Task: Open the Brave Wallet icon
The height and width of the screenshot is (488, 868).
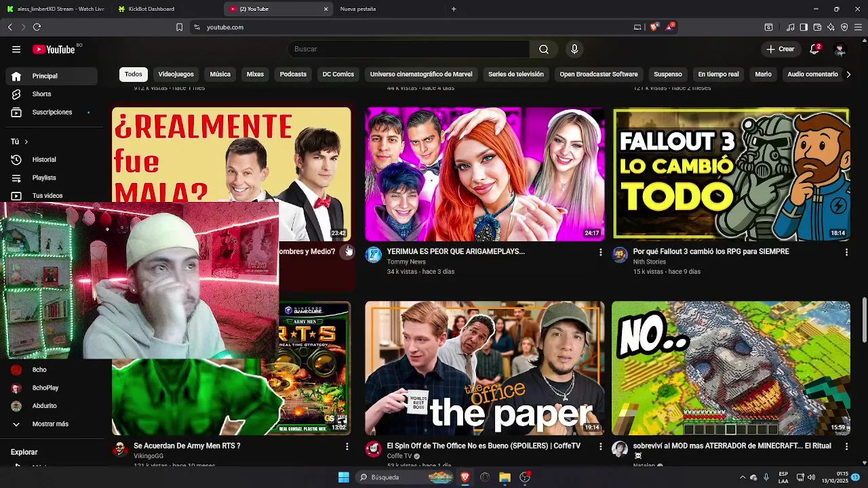Action: click(x=817, y=27)
